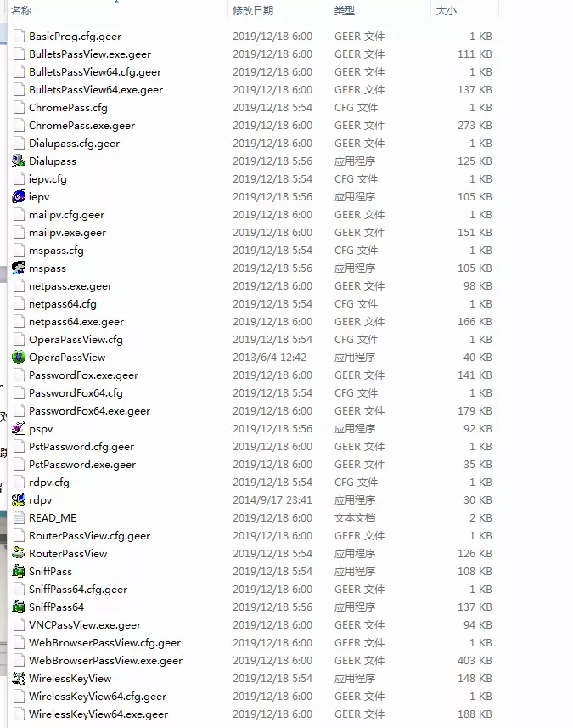Click the mspass application icon

[x=19, y=268]
